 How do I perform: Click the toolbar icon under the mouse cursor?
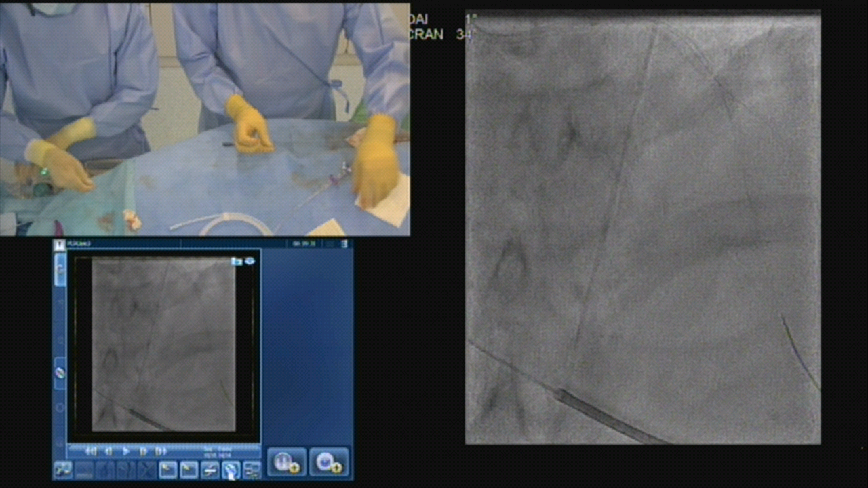click(x=231, y=470)
